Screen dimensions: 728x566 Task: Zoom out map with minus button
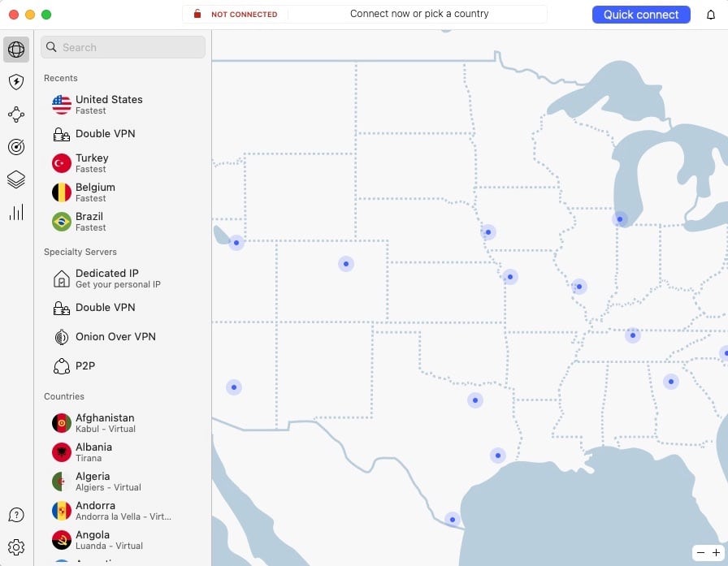point(700,552)
